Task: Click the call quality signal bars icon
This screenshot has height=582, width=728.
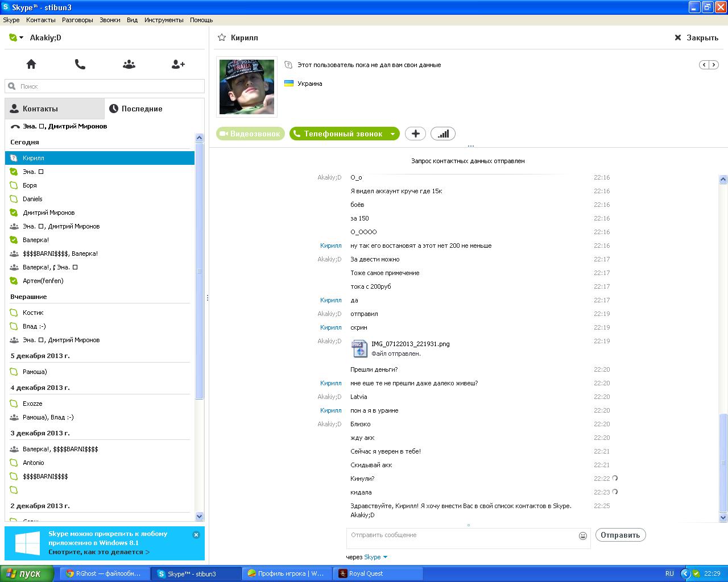Action: 443,134
